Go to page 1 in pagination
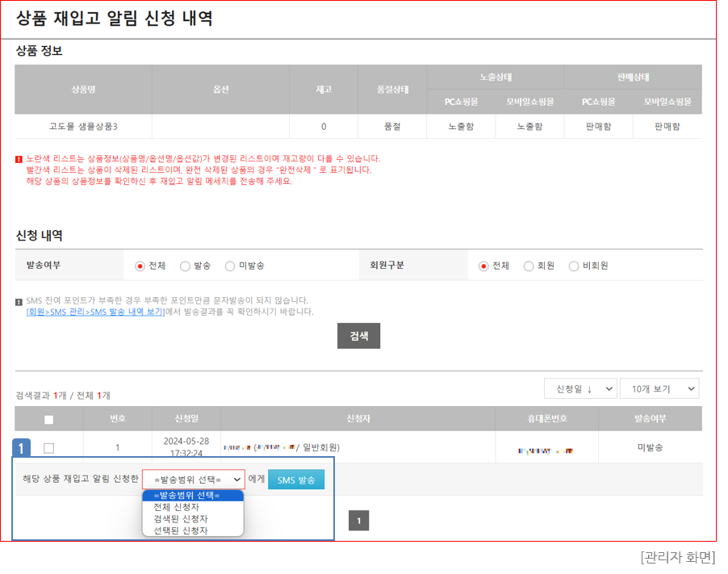The image size is (728, 574). (358, 522)
